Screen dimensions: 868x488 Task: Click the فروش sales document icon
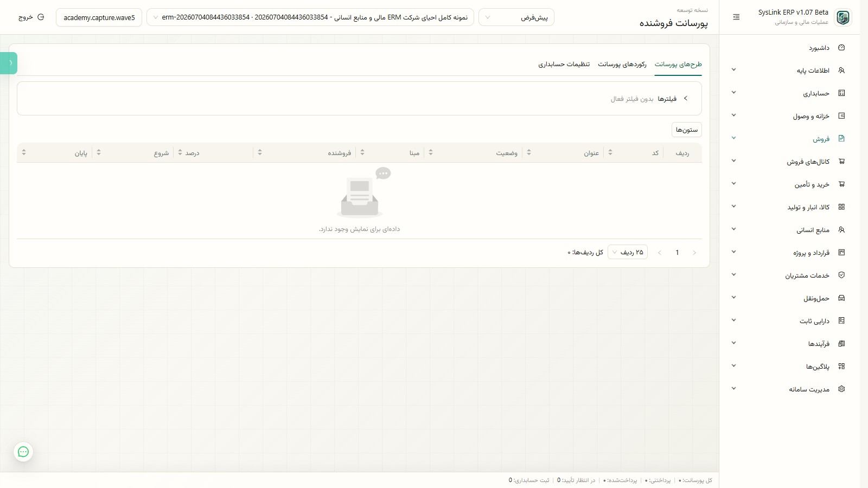[841, 139]
